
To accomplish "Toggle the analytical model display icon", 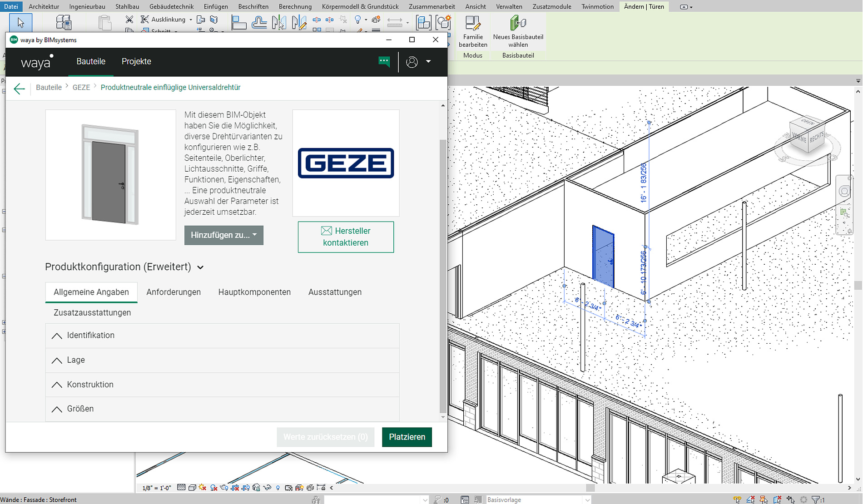I will click(299, 488).
